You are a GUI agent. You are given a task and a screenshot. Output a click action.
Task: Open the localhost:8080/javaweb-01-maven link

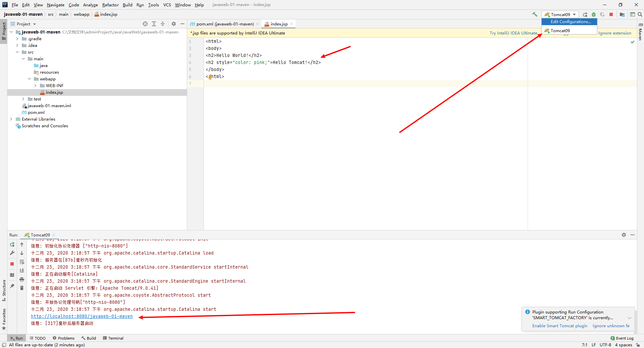82,316
